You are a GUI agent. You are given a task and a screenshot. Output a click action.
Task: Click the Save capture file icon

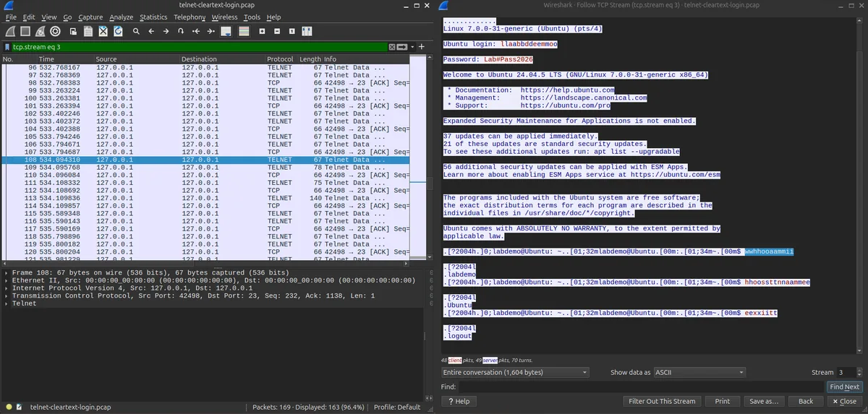tap(88, 31)
